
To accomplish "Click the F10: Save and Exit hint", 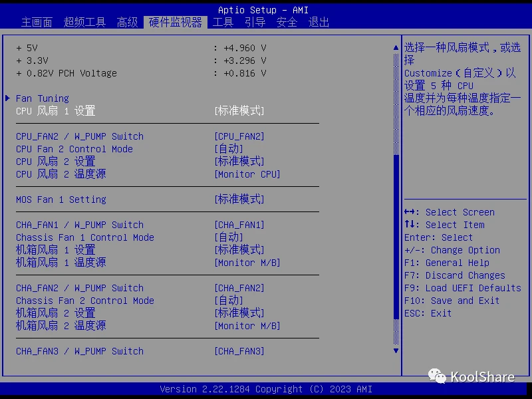I will pyautogui.click(x=452, y=301).
